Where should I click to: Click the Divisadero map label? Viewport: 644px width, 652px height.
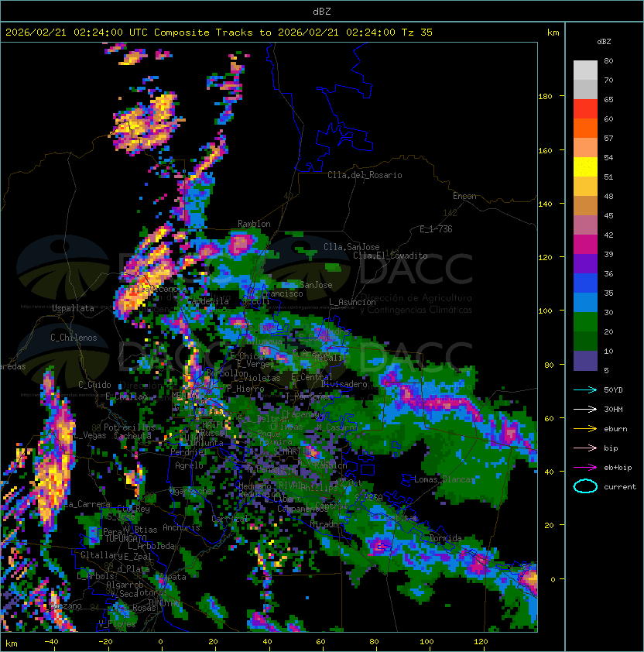[344, 384]
